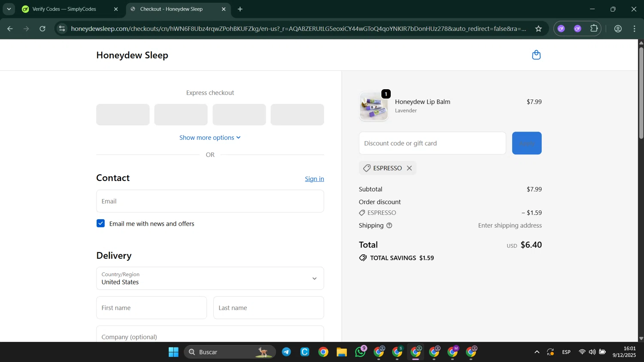Click the Honeydew Sleep store logo
The image size is (644, 362).
tap(132, 55)
